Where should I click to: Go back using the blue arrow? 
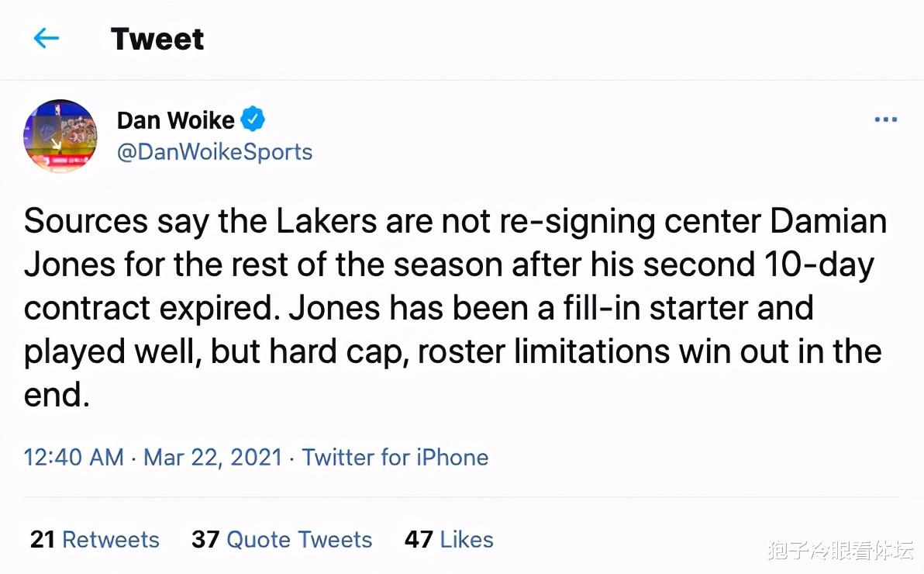click(47, 38)
